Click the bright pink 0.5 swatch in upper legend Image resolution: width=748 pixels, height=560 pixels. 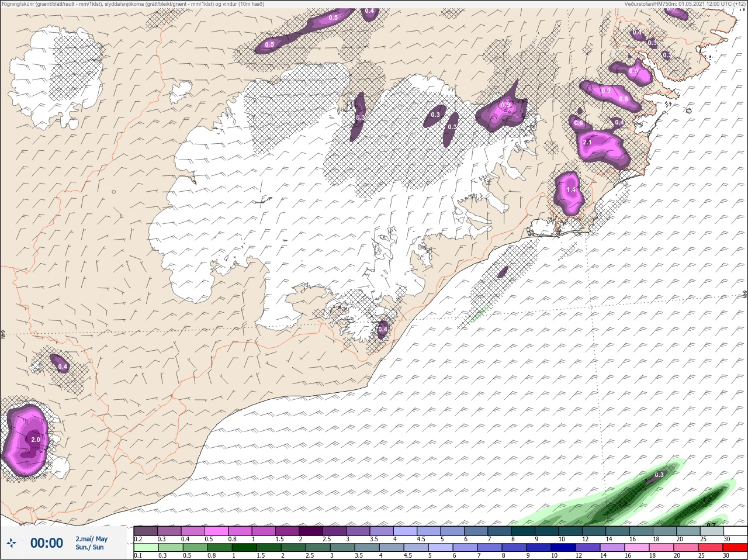(216, 531)
